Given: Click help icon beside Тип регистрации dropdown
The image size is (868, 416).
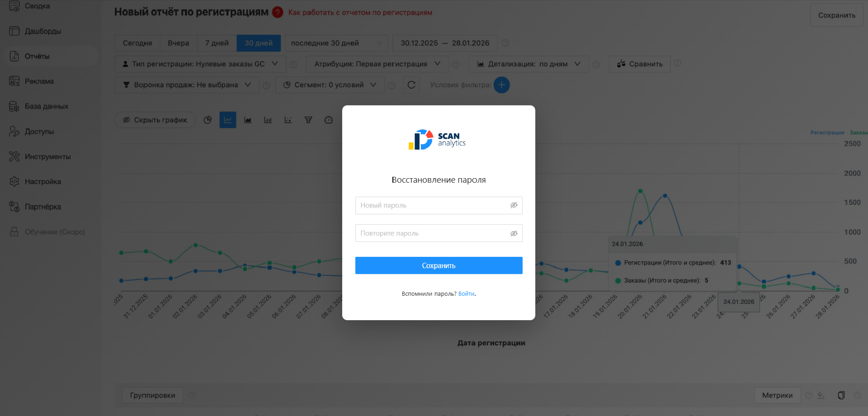Looking at the screenshot, I should click(293, 65).
